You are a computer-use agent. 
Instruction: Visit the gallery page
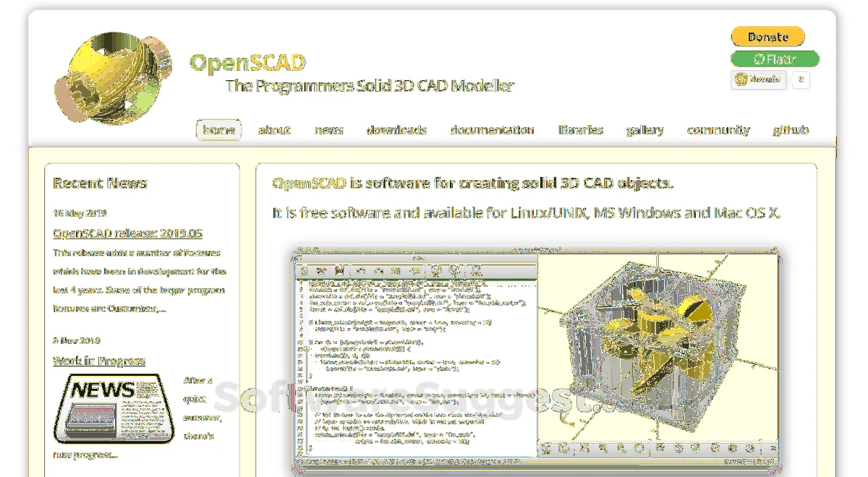tap(644, 130)
